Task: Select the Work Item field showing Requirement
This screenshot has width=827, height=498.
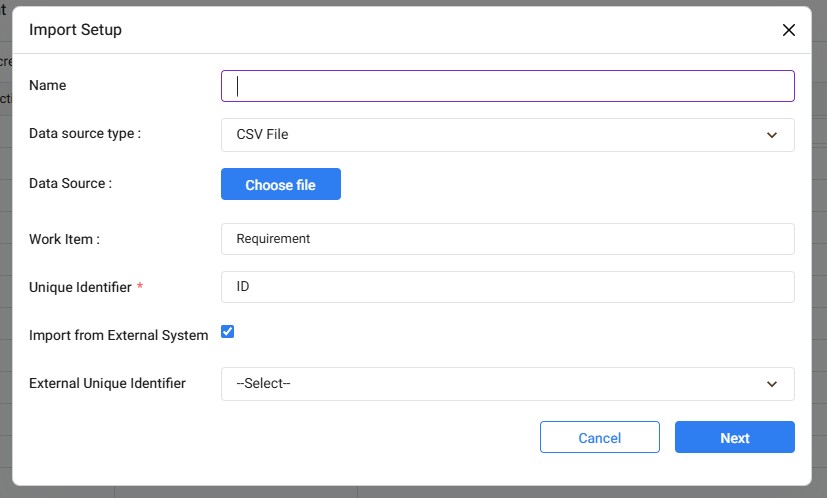Action: pyautogui.click(x=507, y=239)
